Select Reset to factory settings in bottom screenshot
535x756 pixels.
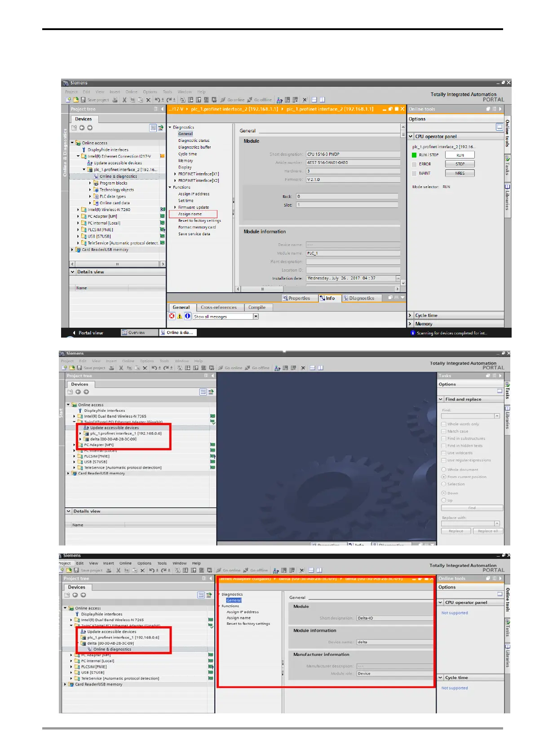pyautogui.click(x=248, y=624)
